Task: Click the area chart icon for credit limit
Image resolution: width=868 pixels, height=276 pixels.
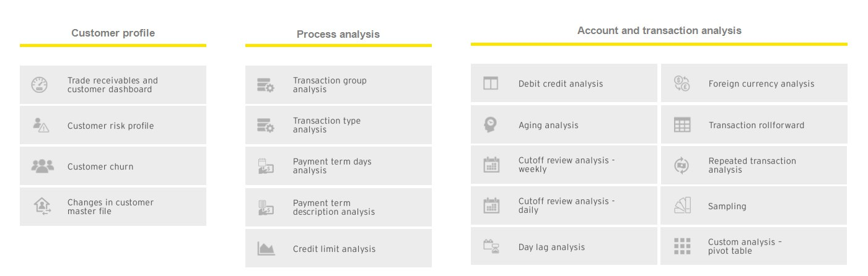Action: point(266,249)
